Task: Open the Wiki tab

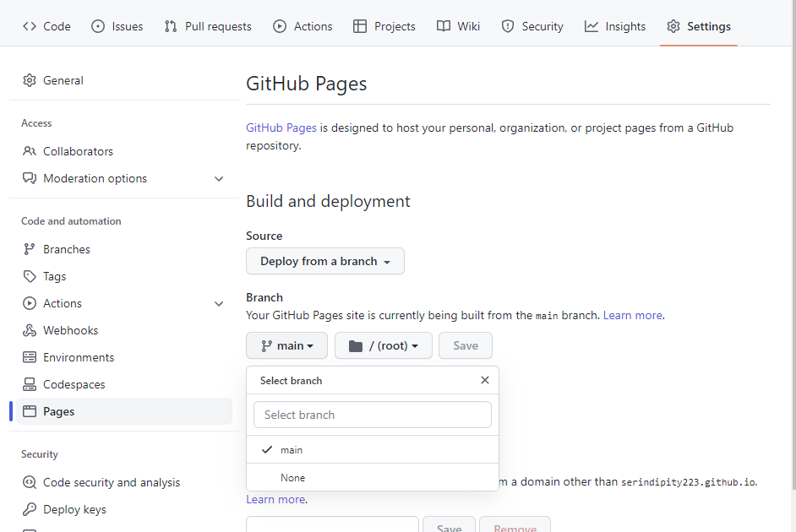Action: coord(458,26)
